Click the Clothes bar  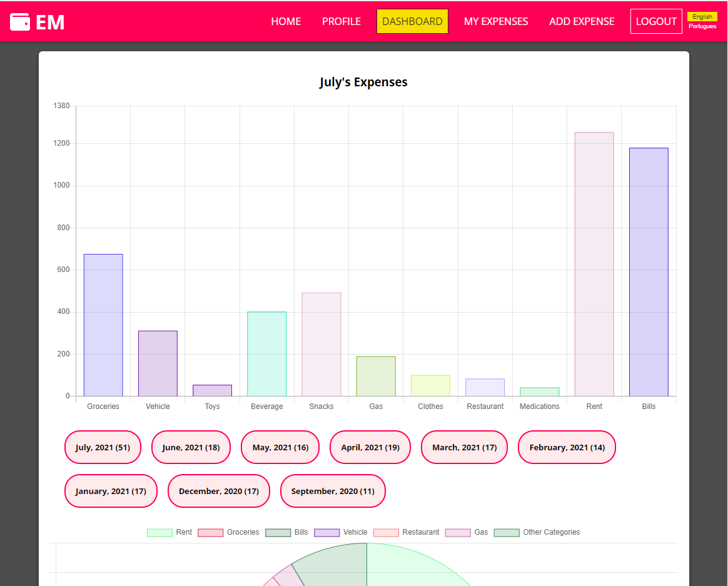430,385
